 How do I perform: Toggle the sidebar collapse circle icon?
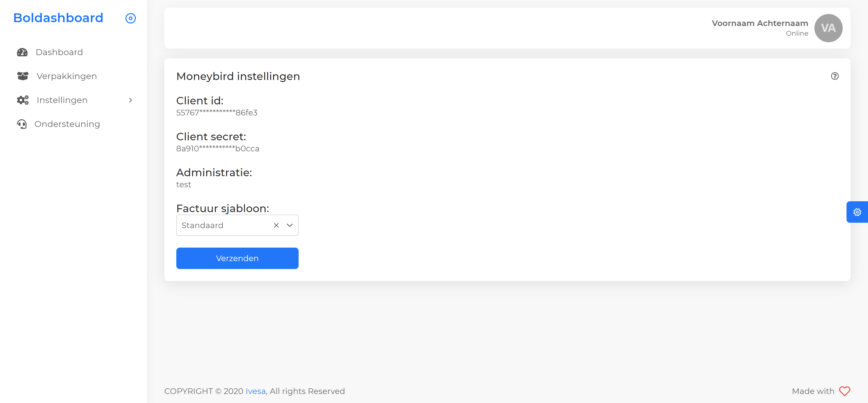point(130,18)
